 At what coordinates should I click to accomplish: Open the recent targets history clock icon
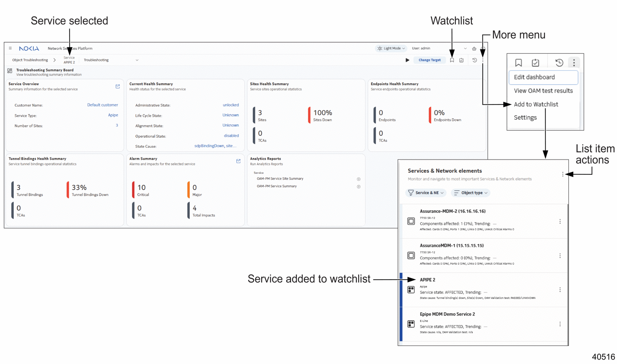[474, 60]
